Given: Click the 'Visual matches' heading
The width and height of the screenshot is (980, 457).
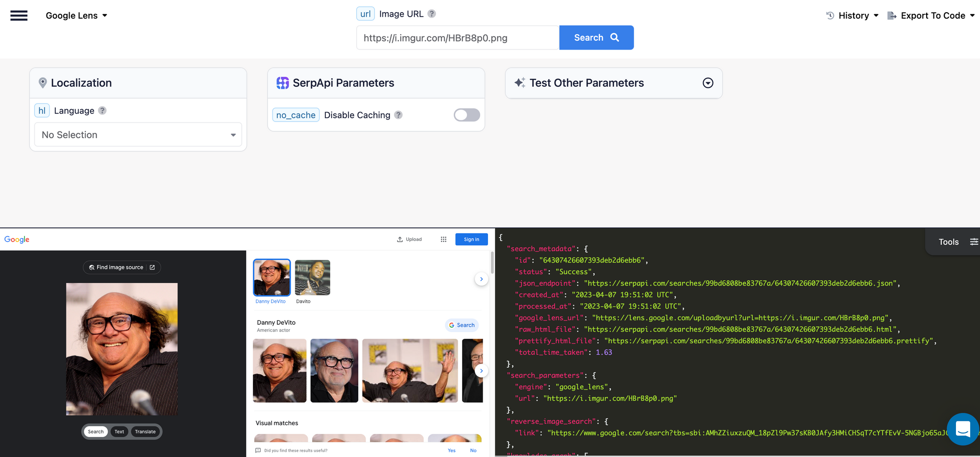Looking at the screenshot, I should [x=277, y=423].
